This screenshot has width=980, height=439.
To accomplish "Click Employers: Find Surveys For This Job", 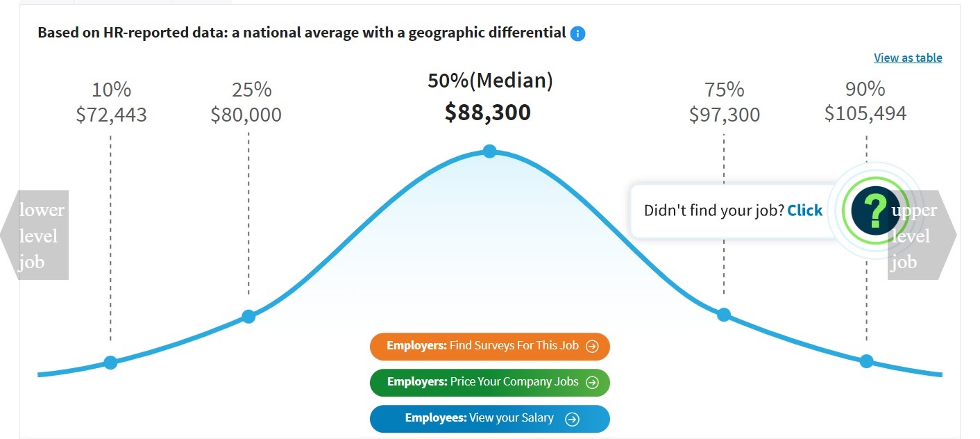I will click(x=489, y=346).
